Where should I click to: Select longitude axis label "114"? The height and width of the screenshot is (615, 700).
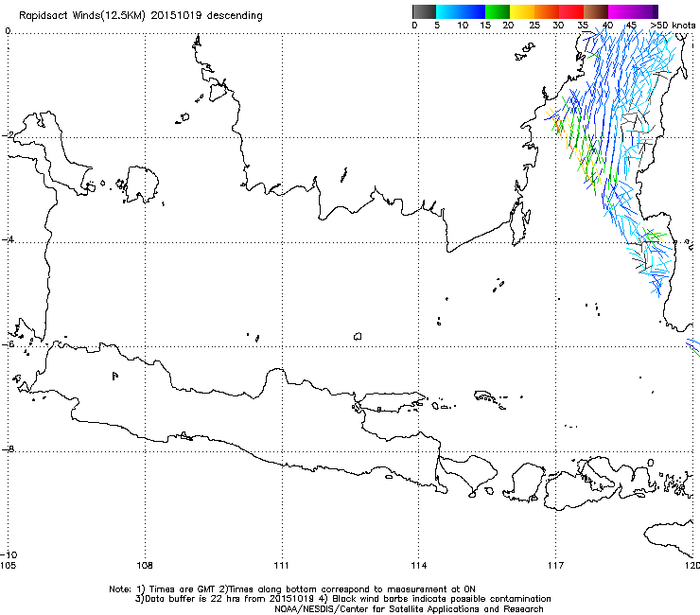pos(418,566)
